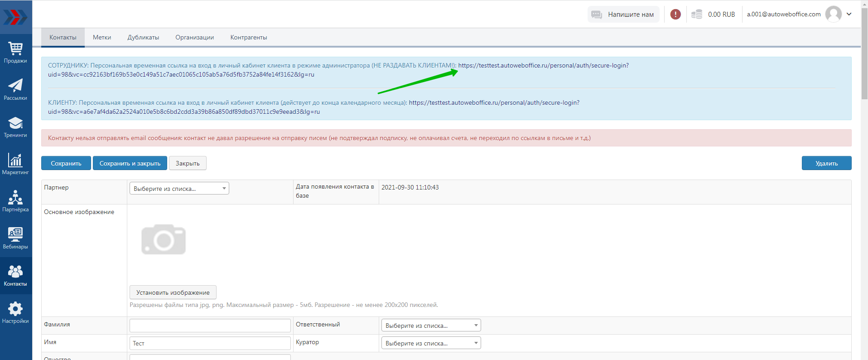Click the red alert notification icon
868x360 pixels.
(x=675, y=15)
